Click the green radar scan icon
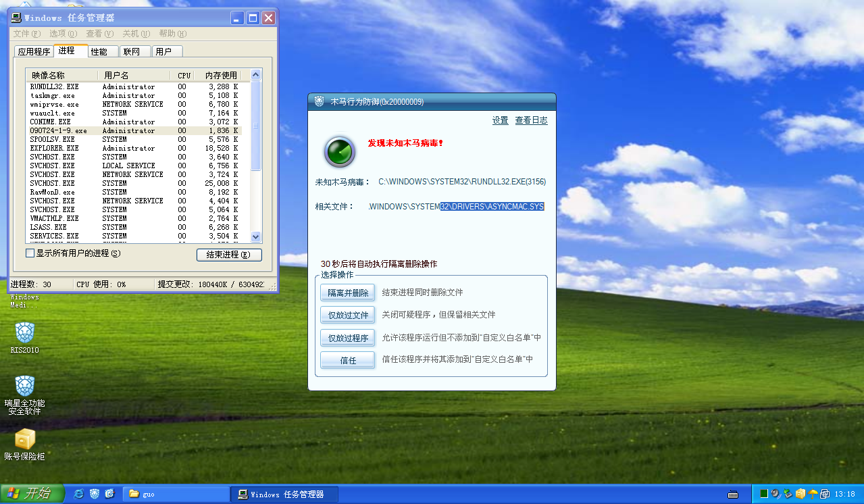The width and height of the screenshot is (864, 504). click(x=340, y=151)
